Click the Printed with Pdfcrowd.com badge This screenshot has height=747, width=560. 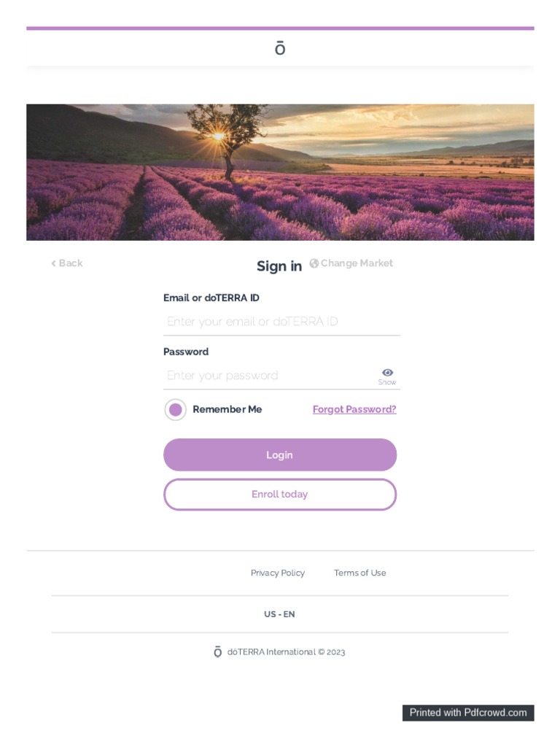click(x=468, y=713)
